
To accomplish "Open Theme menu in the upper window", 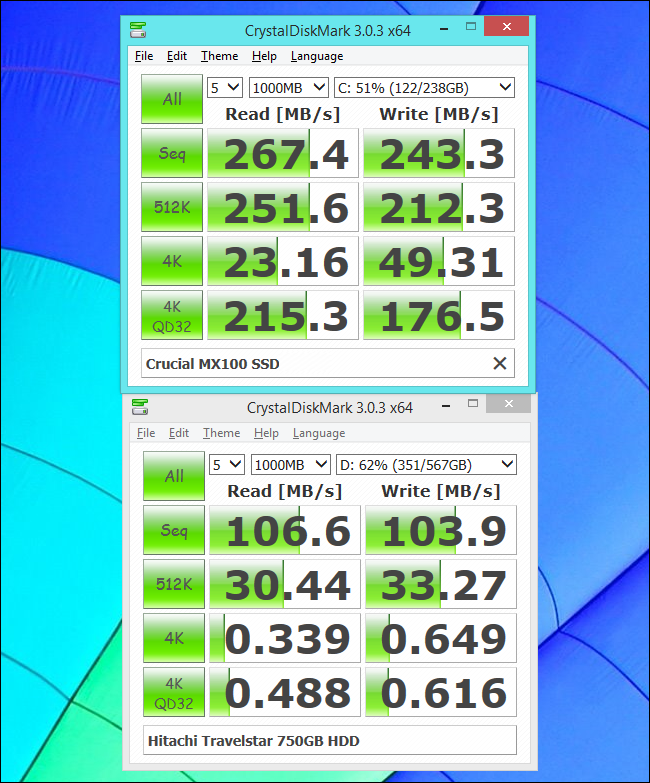I will [219, 56].
